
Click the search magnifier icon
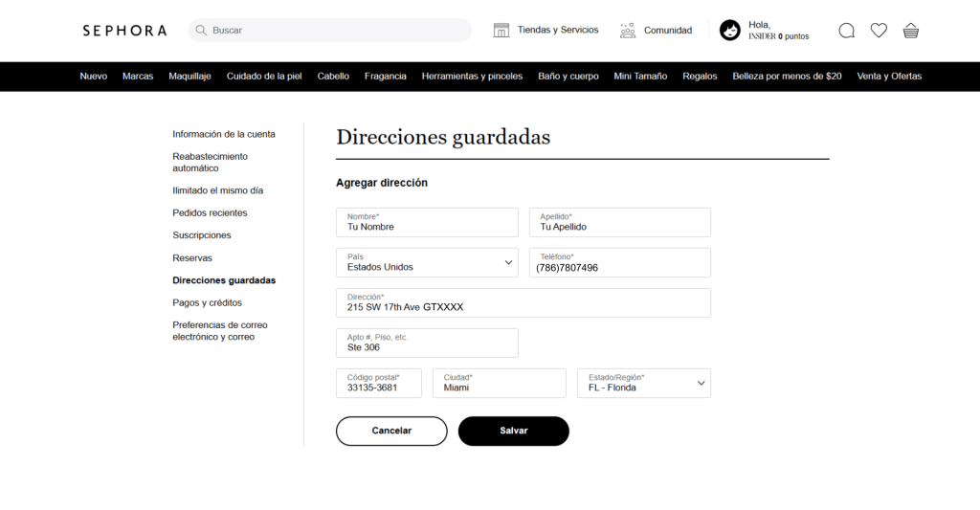pos(201,30)
